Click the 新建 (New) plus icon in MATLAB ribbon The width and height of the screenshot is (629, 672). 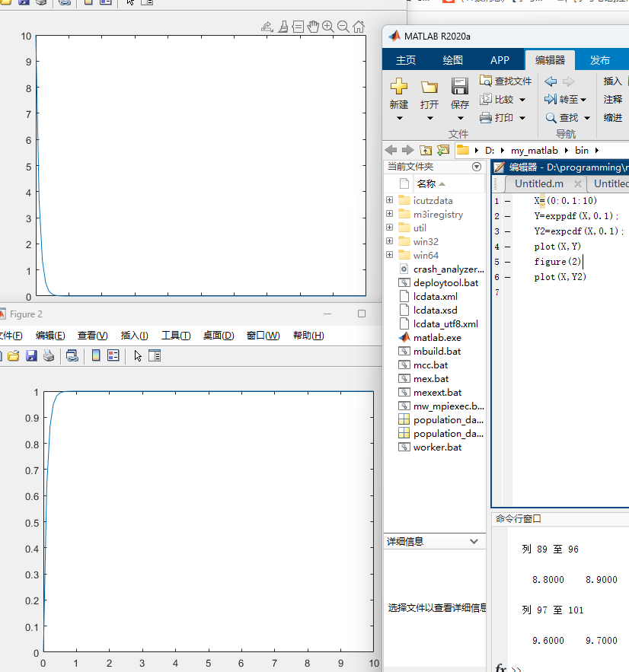tap(399, 87)
